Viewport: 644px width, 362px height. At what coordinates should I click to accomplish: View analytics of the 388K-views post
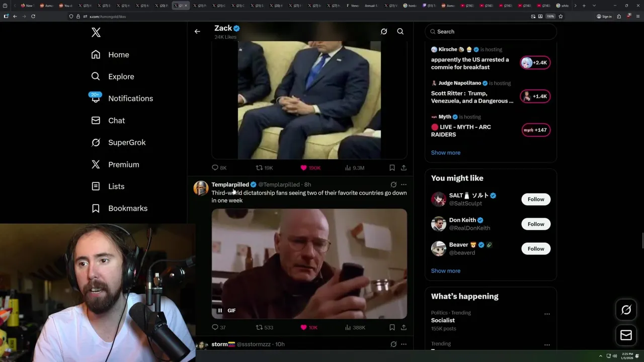click(x=355, y=327)
